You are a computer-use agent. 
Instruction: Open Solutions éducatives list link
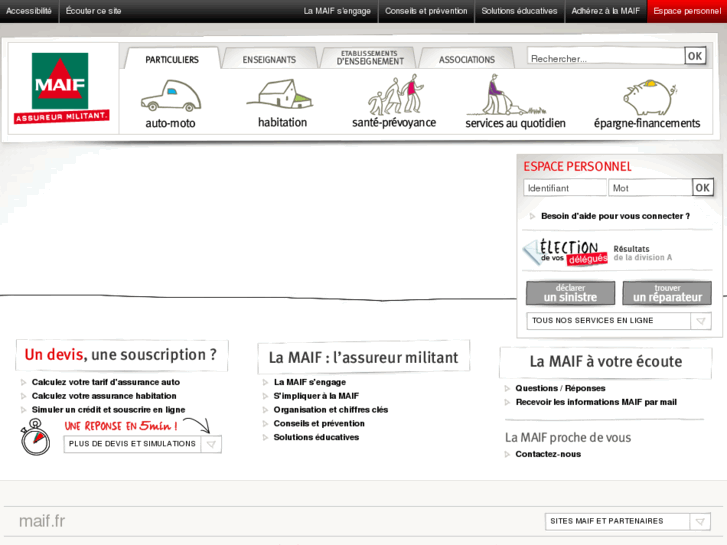(x=316, y=437)
